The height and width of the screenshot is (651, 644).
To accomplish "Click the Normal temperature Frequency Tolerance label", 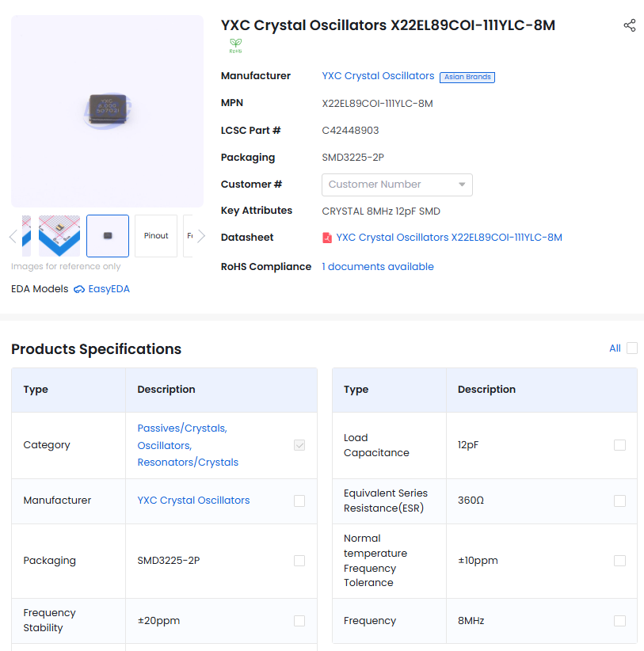I will pyautogui.click(x=375, y=561).
